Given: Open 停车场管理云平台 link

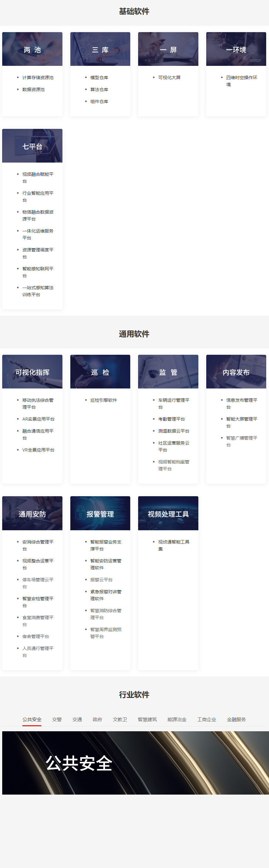Looking at the screenshot, I should [38, 583].
